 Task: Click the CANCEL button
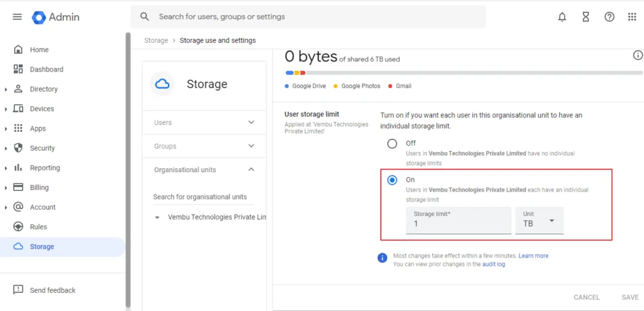click(x=587, y=297)
